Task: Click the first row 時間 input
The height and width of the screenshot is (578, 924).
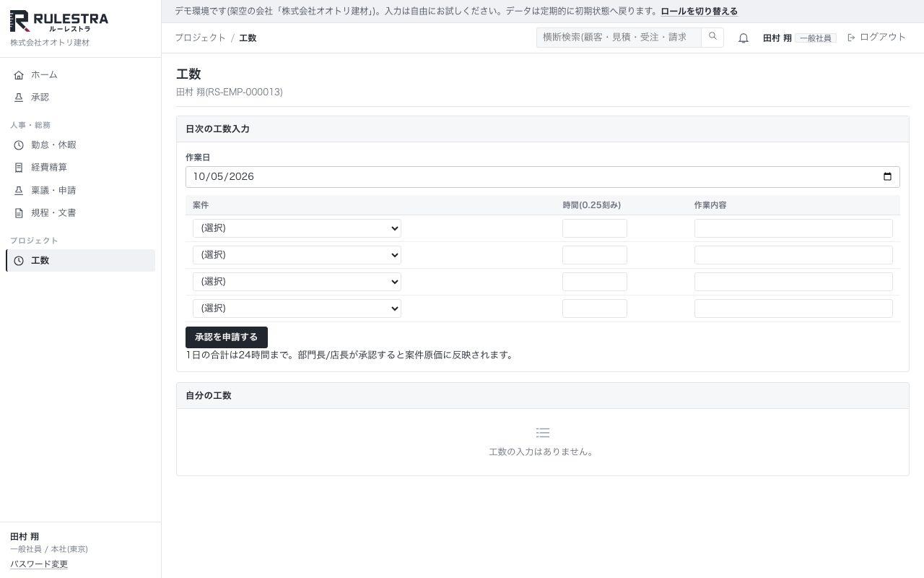Action: point(595,228)
